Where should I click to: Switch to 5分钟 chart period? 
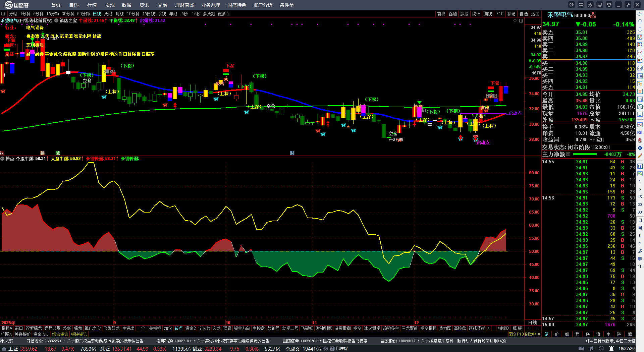[38, 14]
